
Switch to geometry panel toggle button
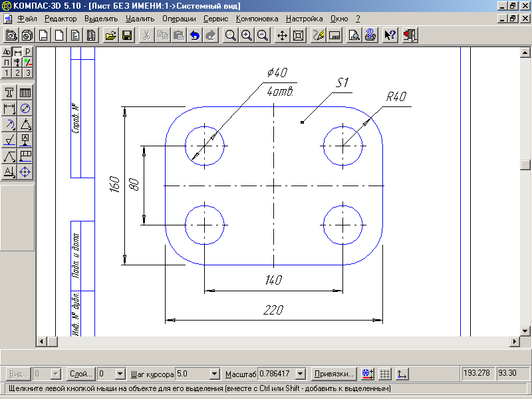(x=7, y=52)
